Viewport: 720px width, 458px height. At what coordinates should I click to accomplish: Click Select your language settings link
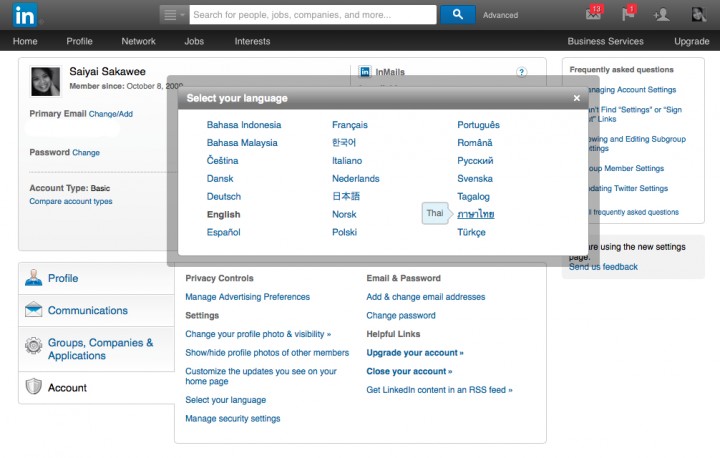pyautogui.click(x=225, y=400)
